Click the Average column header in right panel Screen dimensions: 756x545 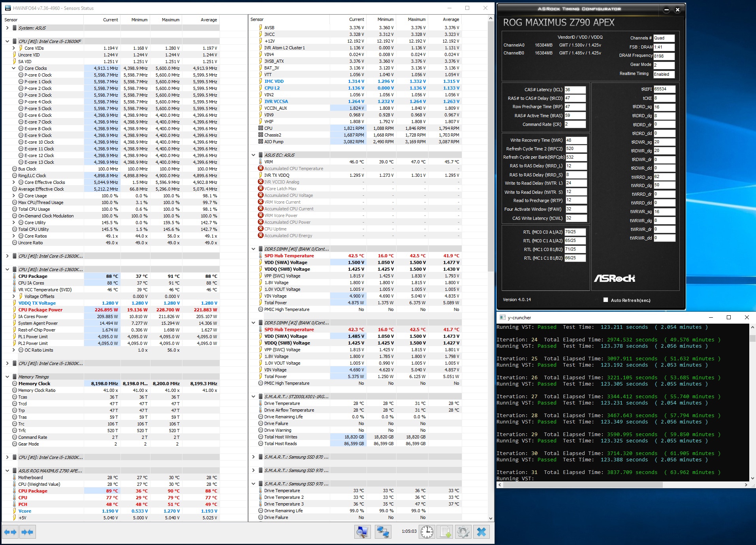(451, 19)
